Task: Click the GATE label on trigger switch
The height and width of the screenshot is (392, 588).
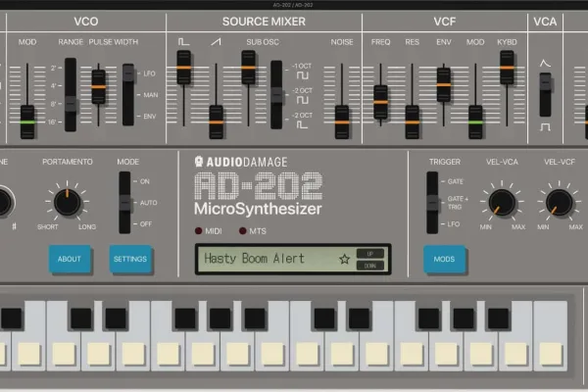Action: (456, 181)
